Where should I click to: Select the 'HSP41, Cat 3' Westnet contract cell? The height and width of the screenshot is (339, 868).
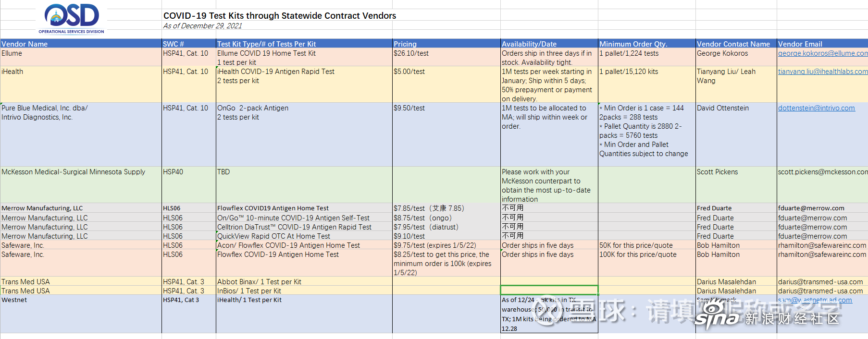tap(189, 314)
